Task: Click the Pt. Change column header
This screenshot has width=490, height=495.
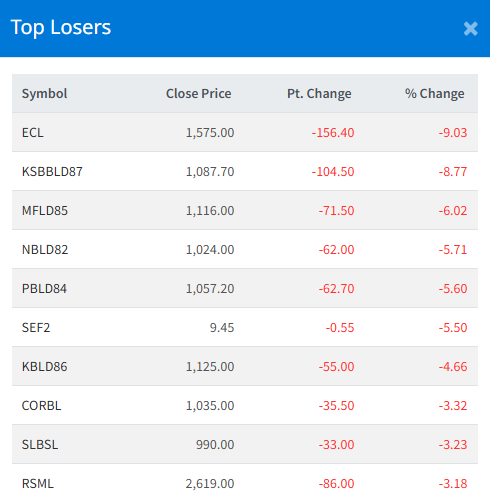Action: click(319, 94)
